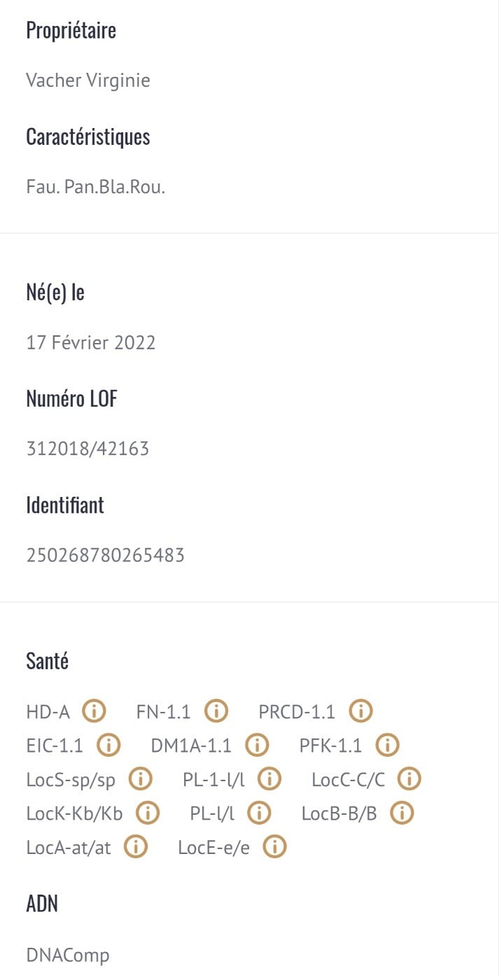Tap info icon for LocS-sp/sp
499x980 pixels.
141,779
